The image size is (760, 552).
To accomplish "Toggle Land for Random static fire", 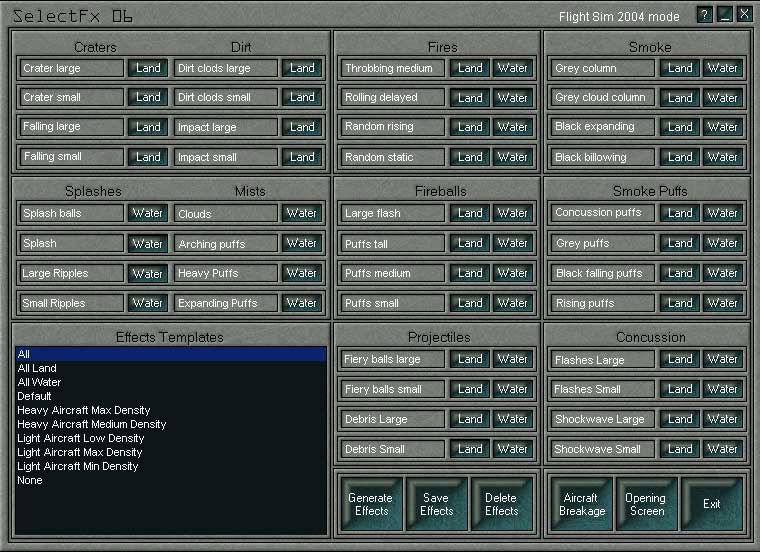I will point(470,157).
